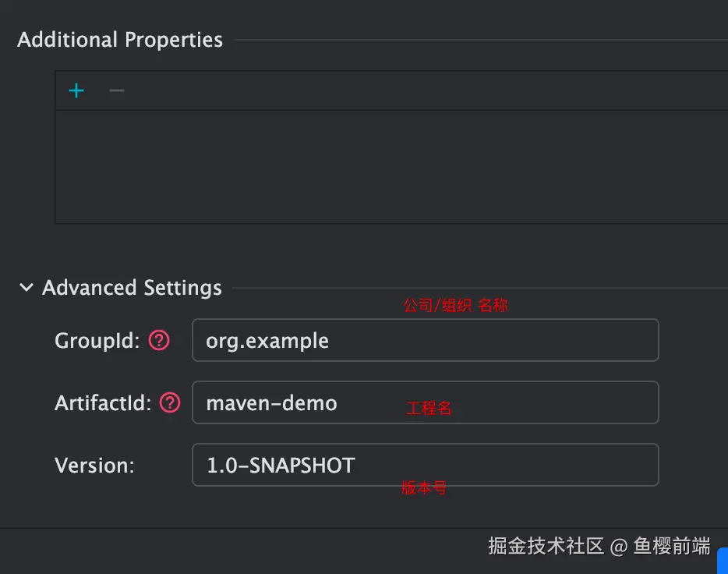Click the Additional Properties heading
This screenshot has height=574, width=728.
pyautogui.click(x=120, y=40)
